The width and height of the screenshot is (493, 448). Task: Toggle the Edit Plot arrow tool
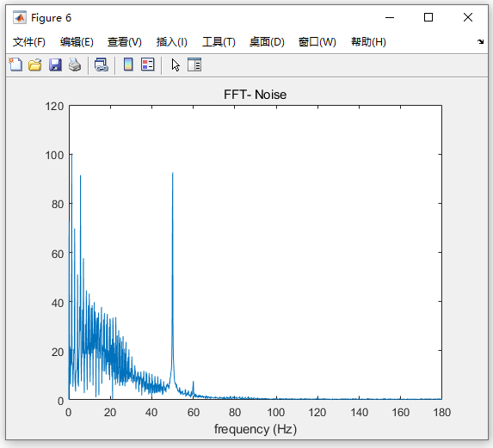coord(176,65)
